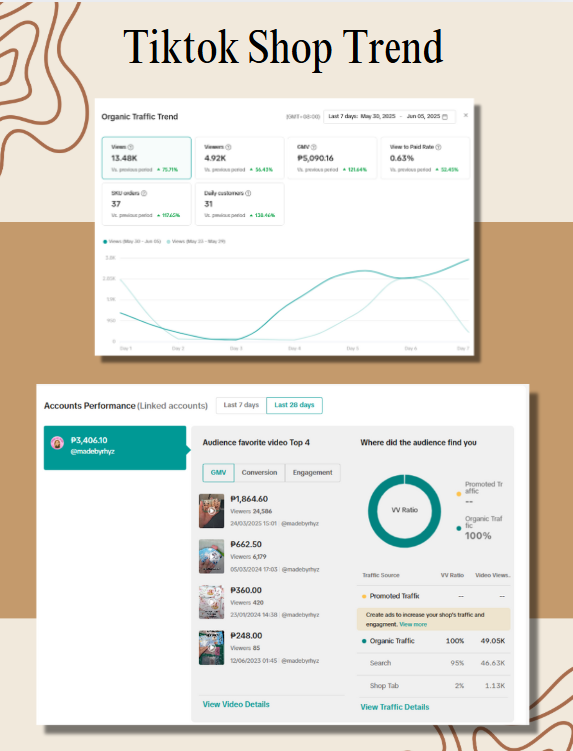Open the calendar icon in date range

click(x=445, y=116)
